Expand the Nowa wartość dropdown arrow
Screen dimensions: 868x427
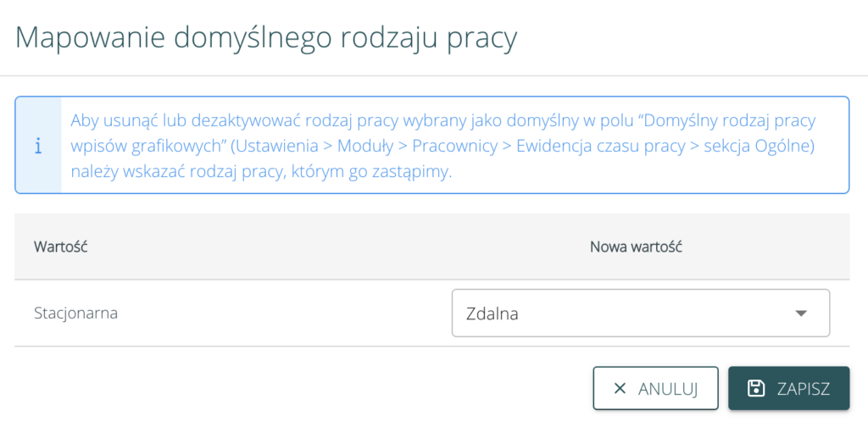(801, 313)
